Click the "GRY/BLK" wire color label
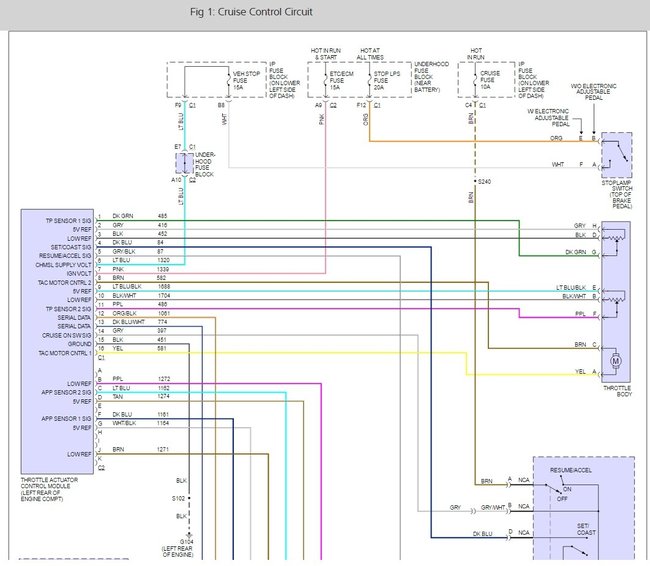650x566 pixels. coord(124,251)
